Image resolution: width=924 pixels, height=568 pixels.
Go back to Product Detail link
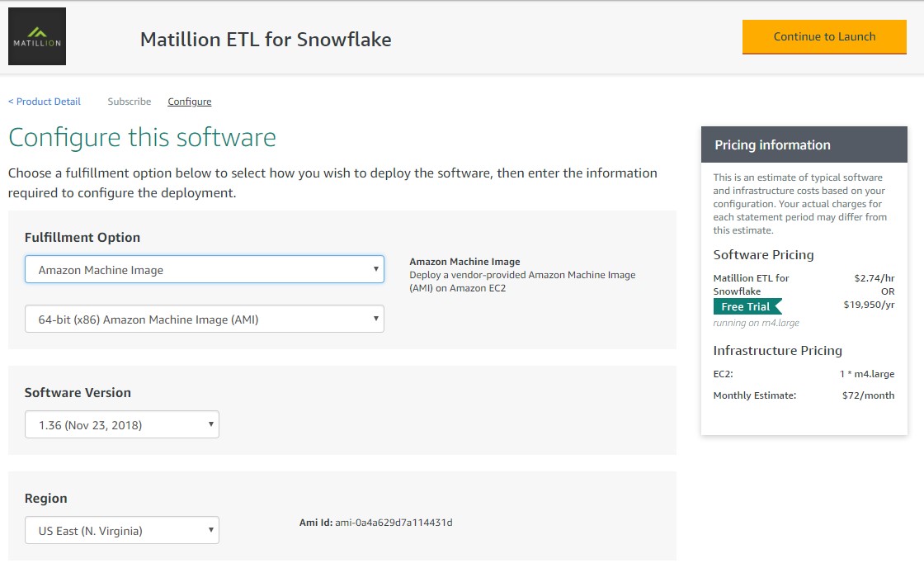[45, 102]
